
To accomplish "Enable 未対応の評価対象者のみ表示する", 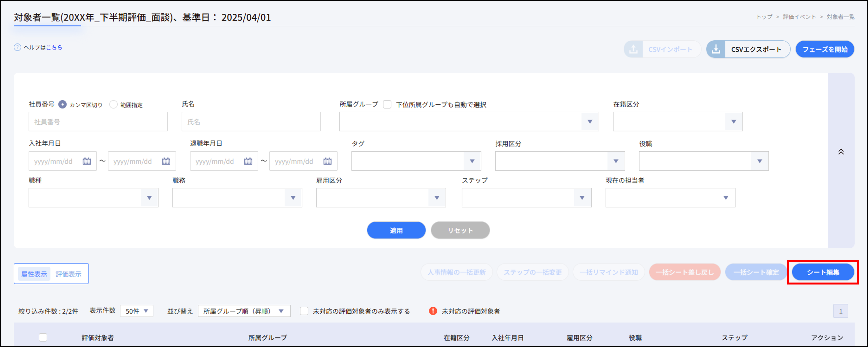I will tap(304, 311).
